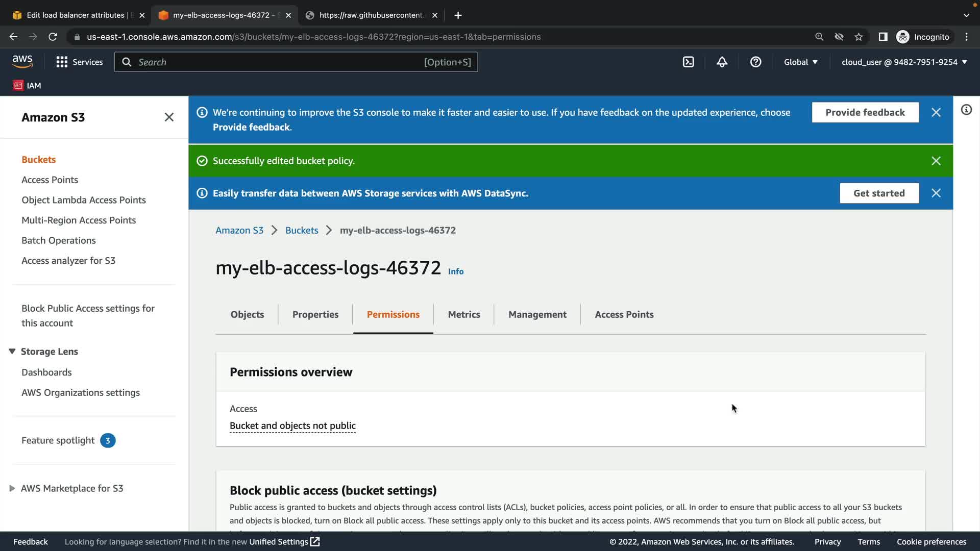This screenshot has height=551, width=980.
Task: Switch to the Objects tab
Action: pyautogui.click(x=247, y=314)
